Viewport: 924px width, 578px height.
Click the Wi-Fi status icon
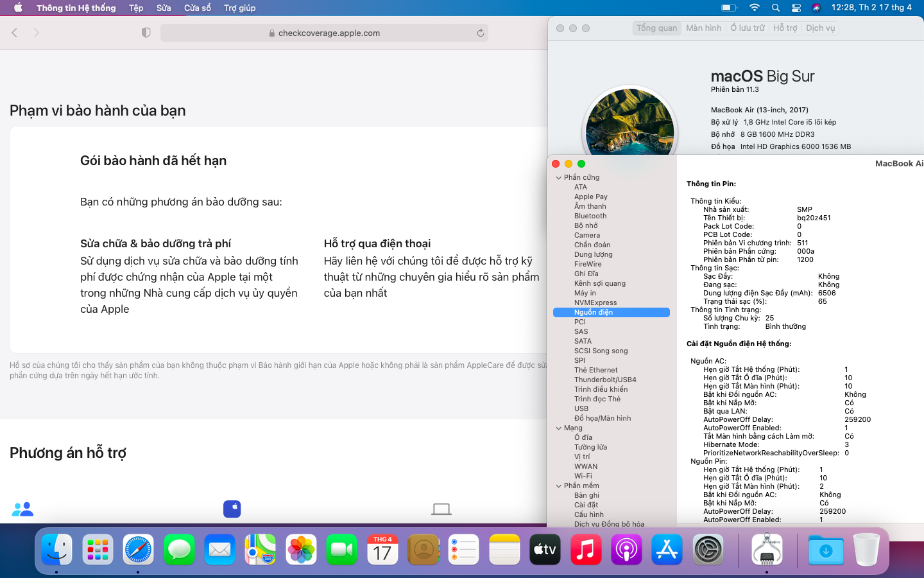coord(755,8)
